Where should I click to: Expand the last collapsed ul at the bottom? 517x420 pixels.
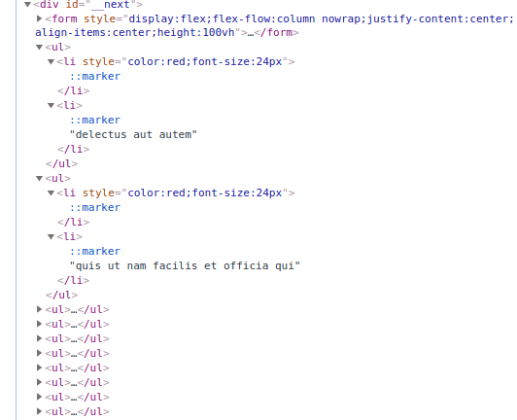pyautogui.click(x=39, y=411)
